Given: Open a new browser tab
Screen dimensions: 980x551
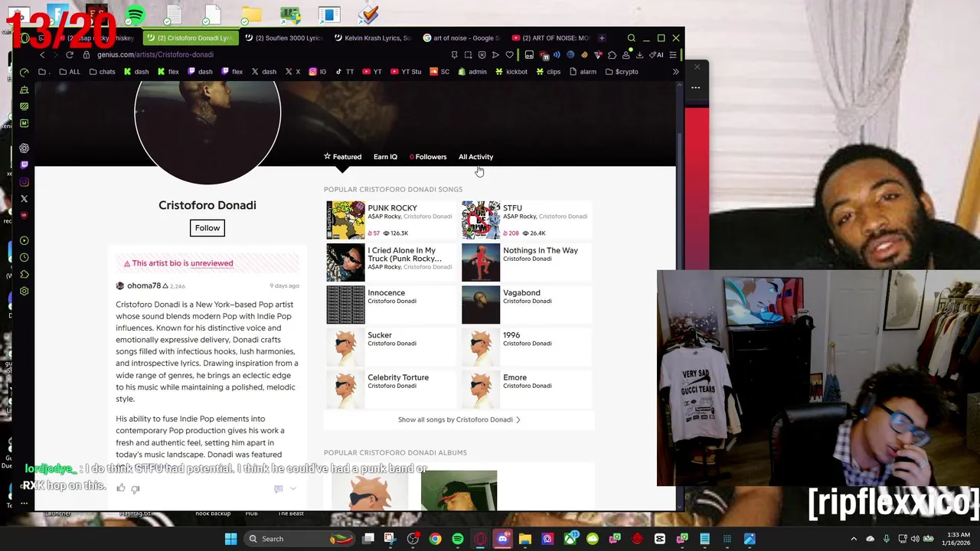Looking at the screenshot, I should coord(602,37).
